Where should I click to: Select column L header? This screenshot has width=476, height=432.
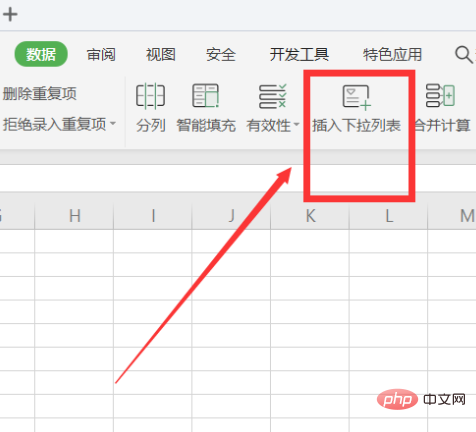point(389,215)
